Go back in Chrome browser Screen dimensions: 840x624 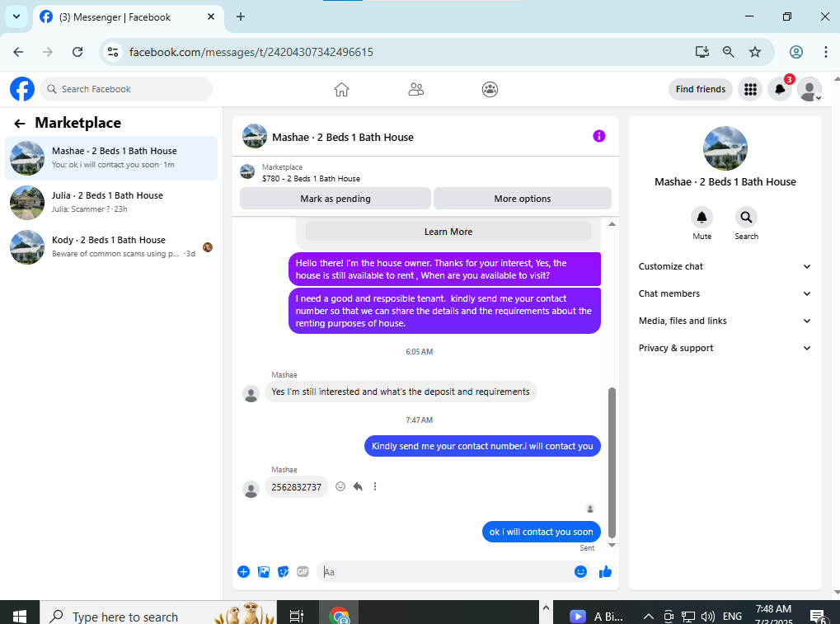[18, 52]
